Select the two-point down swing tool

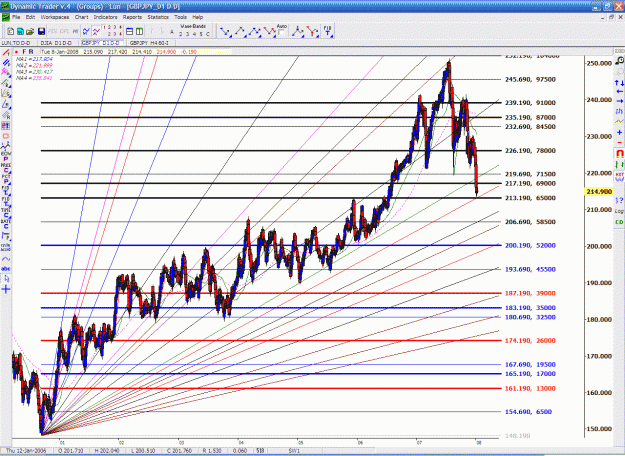coord(225,31)
